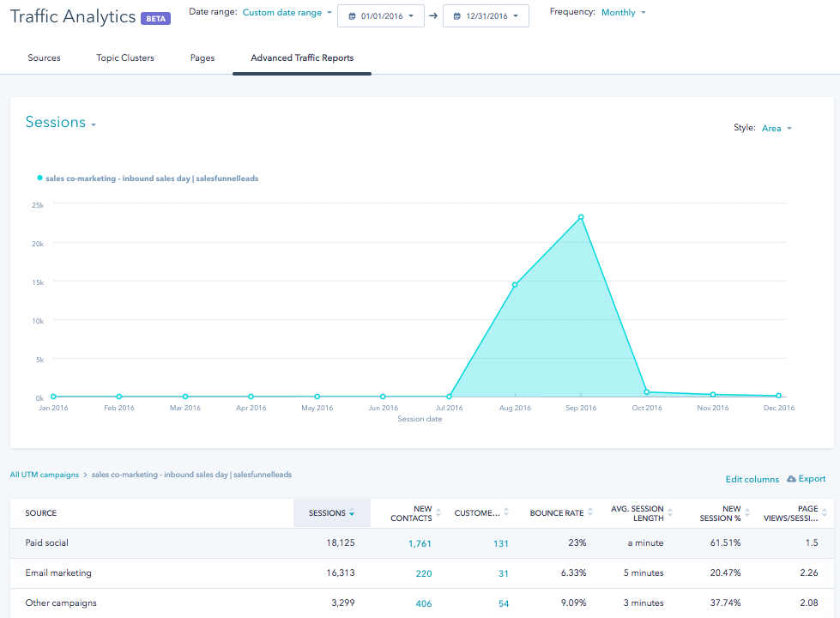Image resolution: width=840 pixels, height=618 pixels.
Task: Click the Export cloud download icon
Action: tap(791, 479)
